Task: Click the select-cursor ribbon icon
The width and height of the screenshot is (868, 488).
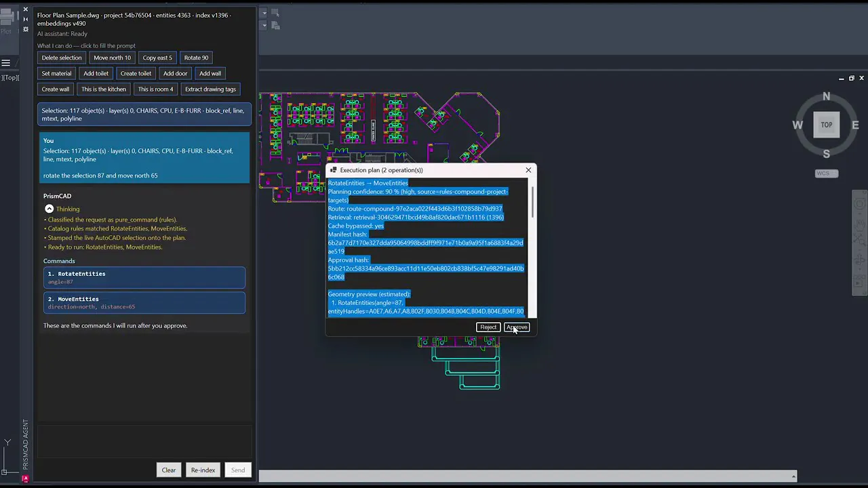Action: point(275,13)
